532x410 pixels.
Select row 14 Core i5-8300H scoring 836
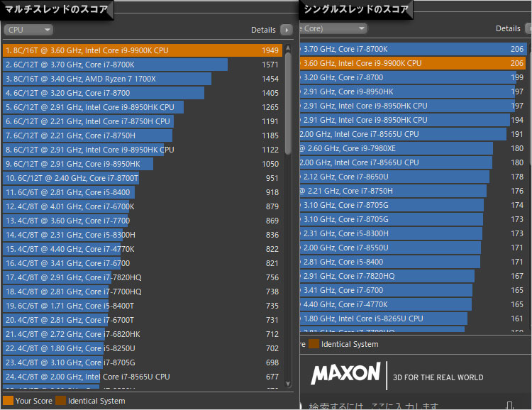click(x=143, y=235)
